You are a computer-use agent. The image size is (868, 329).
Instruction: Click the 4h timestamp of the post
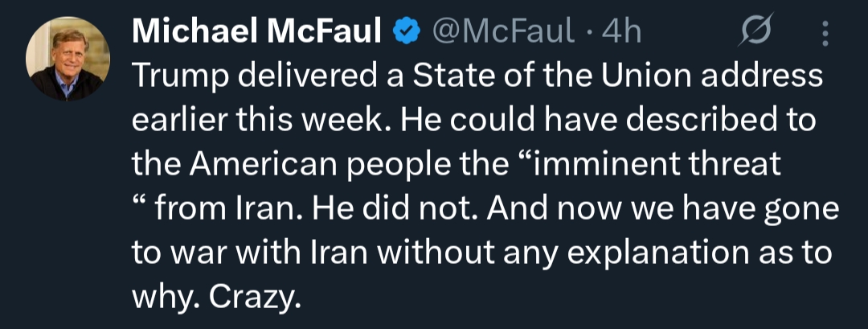(x=622, y=31)
